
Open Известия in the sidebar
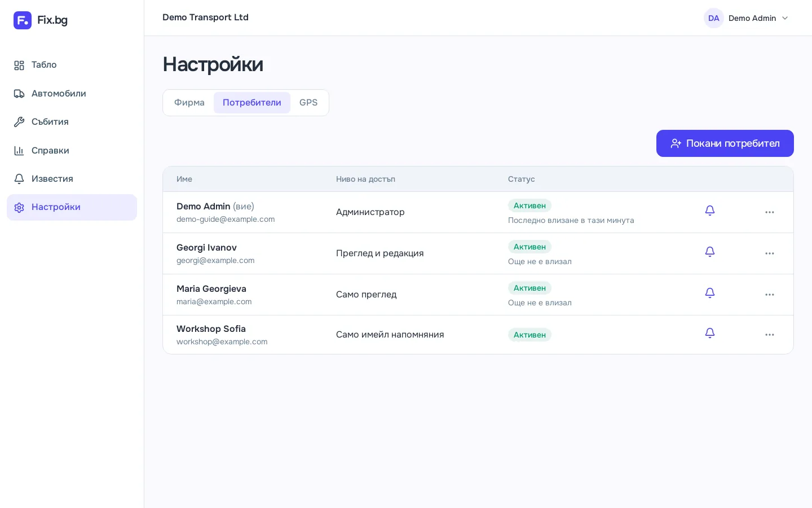[x=72, y=179]
